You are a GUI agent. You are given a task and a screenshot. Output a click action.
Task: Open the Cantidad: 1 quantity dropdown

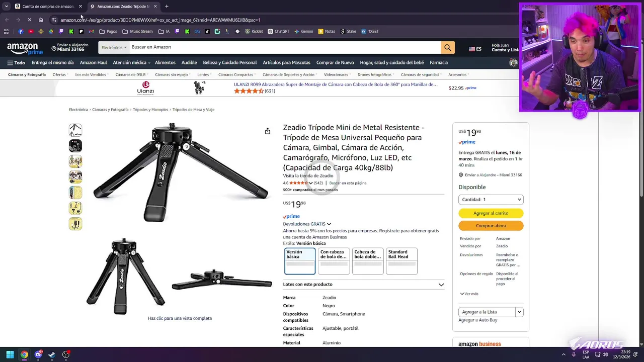pyautogui.click(x=491, y=200)
